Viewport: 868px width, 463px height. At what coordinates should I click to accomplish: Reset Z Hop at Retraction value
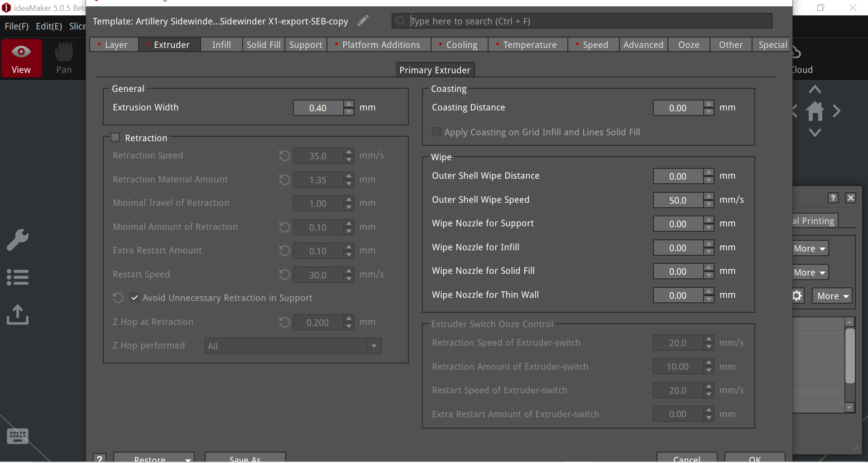(x=284, y=322)
